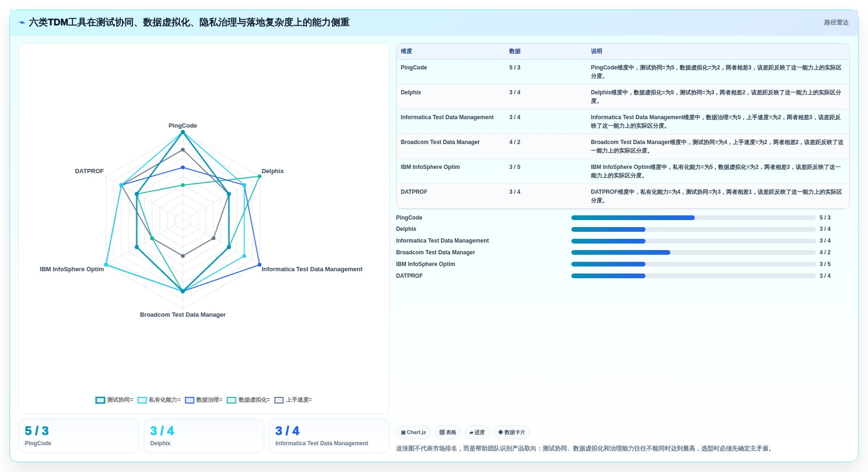Click the Broadcom Test Data Manager radar axis label
The width and height of the screenshot is (868, 472).
[x=183, y=315]
